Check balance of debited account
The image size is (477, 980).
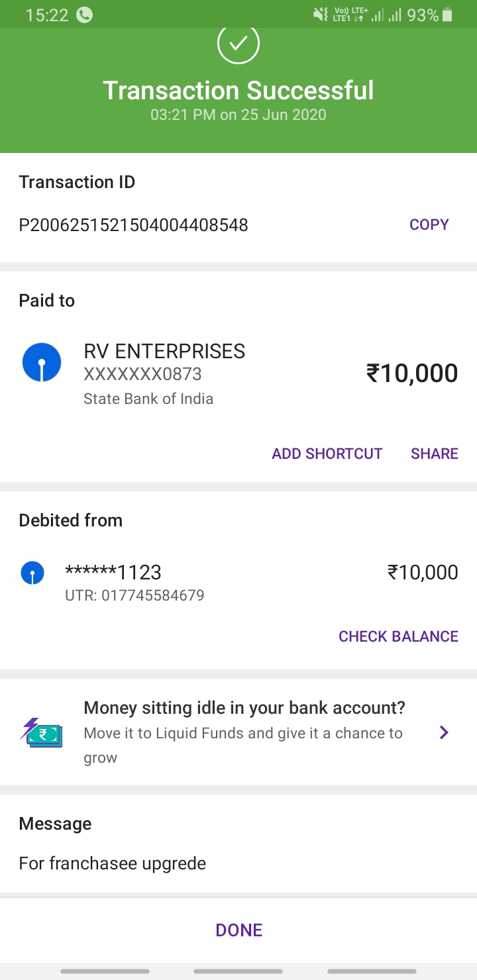click(398, 636)
